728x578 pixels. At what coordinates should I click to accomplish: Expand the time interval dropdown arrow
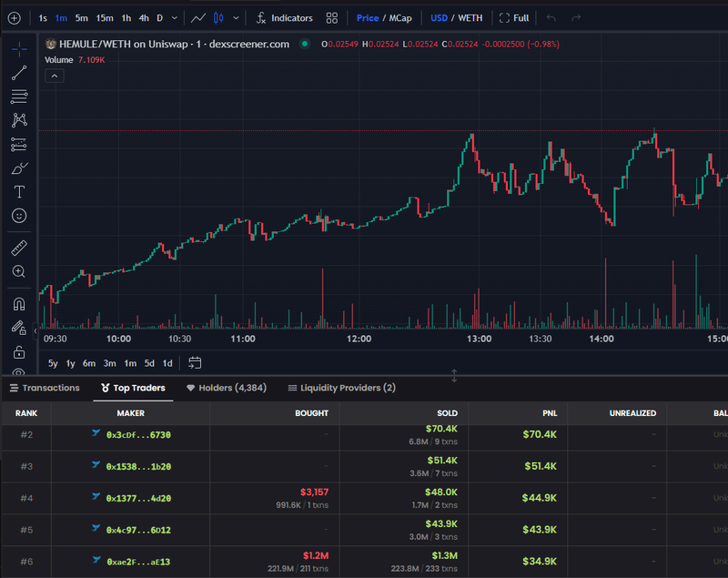pyautogui.click(x=174, y=18)
